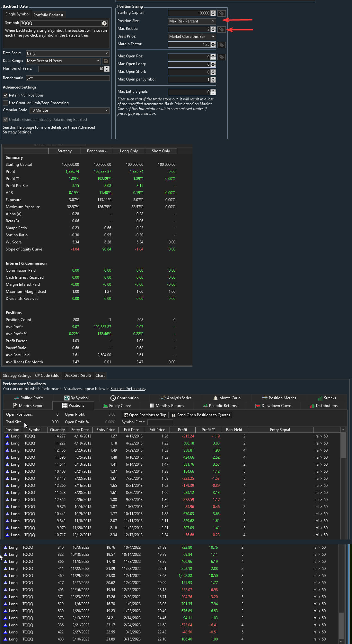This screenshot has width=352, height=644.
Task: Open the Basis Price dropdown
Action: point(192,37)
